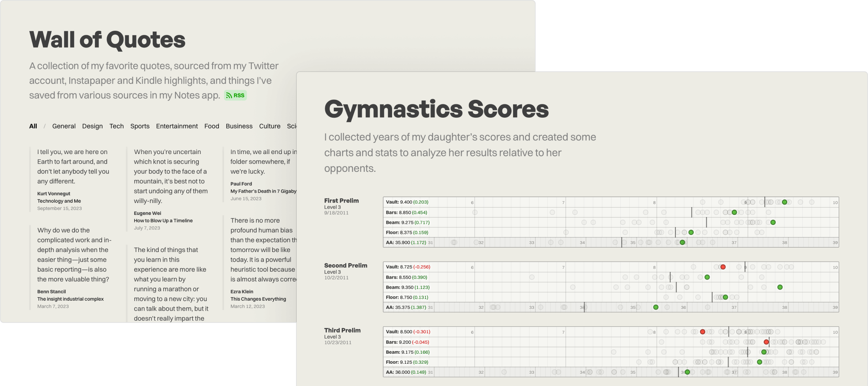Click the September 15, 2023 date
The width and height of the screenshot is (868, 386).
tap(59, 209)
